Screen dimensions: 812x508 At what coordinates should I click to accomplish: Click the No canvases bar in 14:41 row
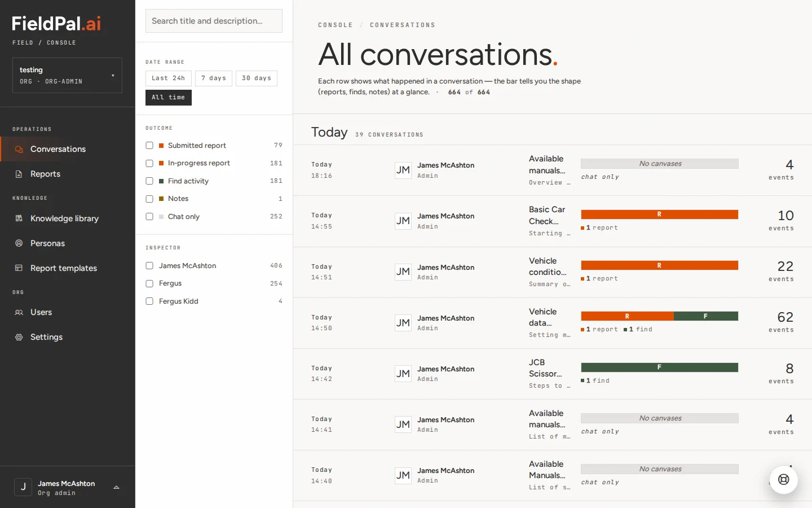point(660,418)
